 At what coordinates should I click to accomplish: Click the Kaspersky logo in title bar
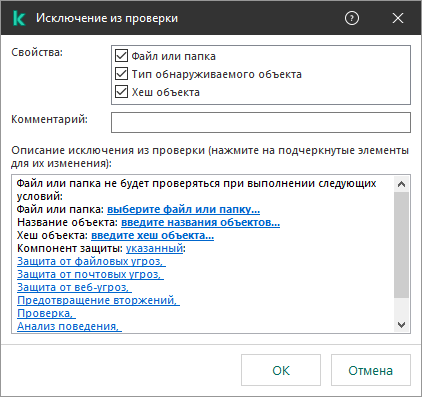19,18
